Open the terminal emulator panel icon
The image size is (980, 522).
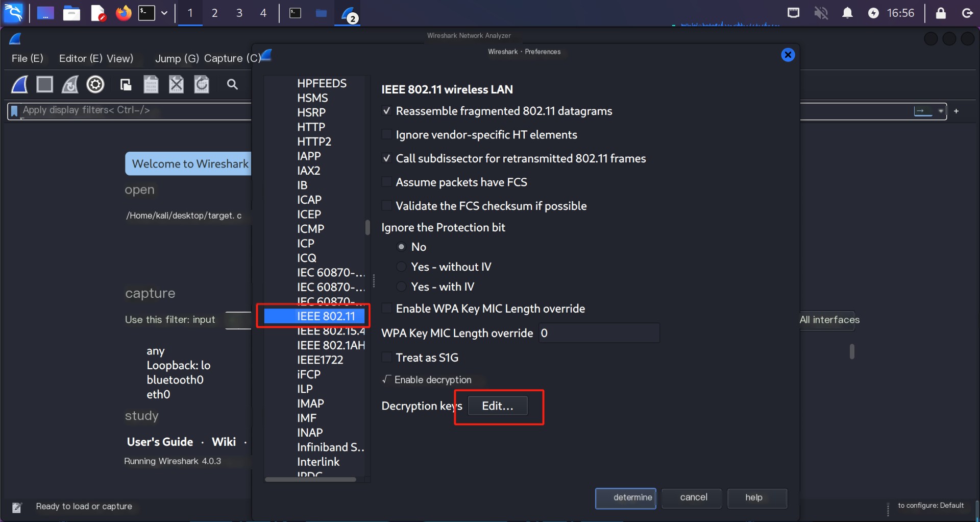(x=146, y=13)
